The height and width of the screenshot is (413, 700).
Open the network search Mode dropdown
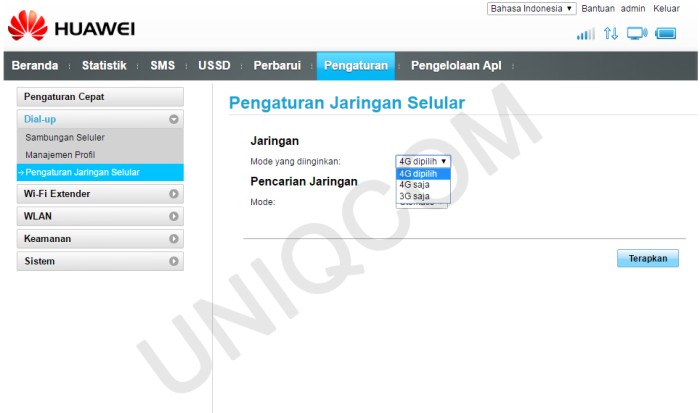click(421, 204)
